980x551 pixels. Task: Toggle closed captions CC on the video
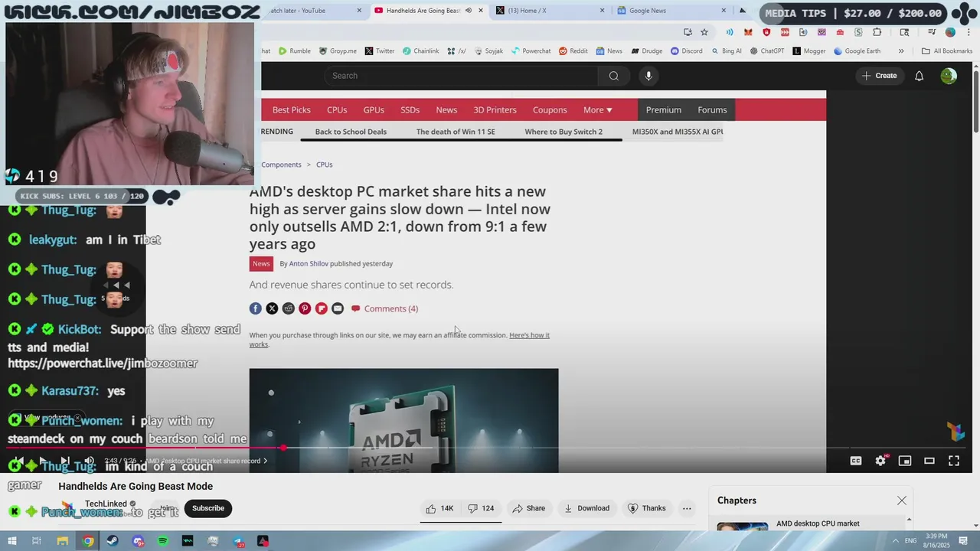(x=856, y=461)
